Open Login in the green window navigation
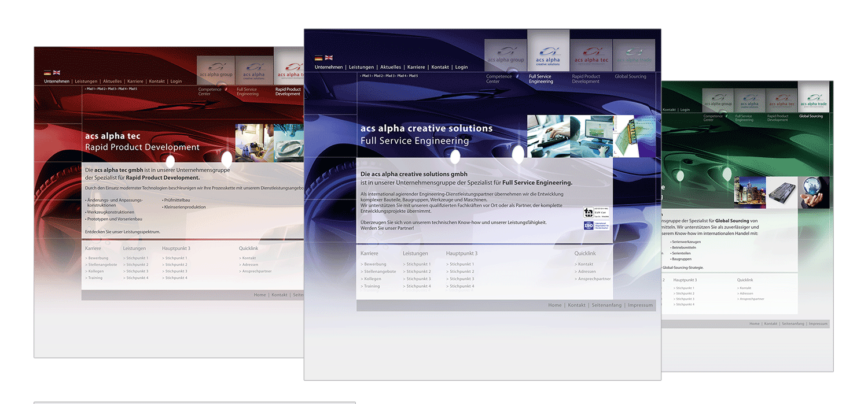This screenshot has width=868, height=404. (x=685, y=110)
